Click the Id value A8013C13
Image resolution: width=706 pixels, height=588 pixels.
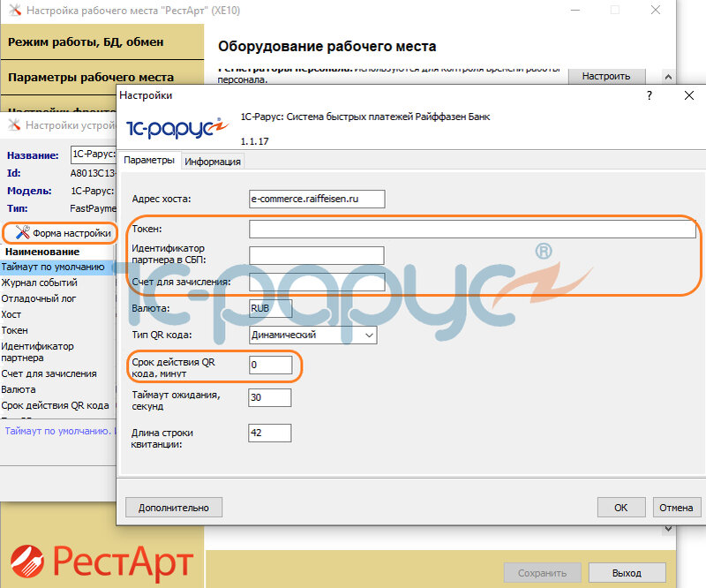pyautogui.click(x=93, y=173)
